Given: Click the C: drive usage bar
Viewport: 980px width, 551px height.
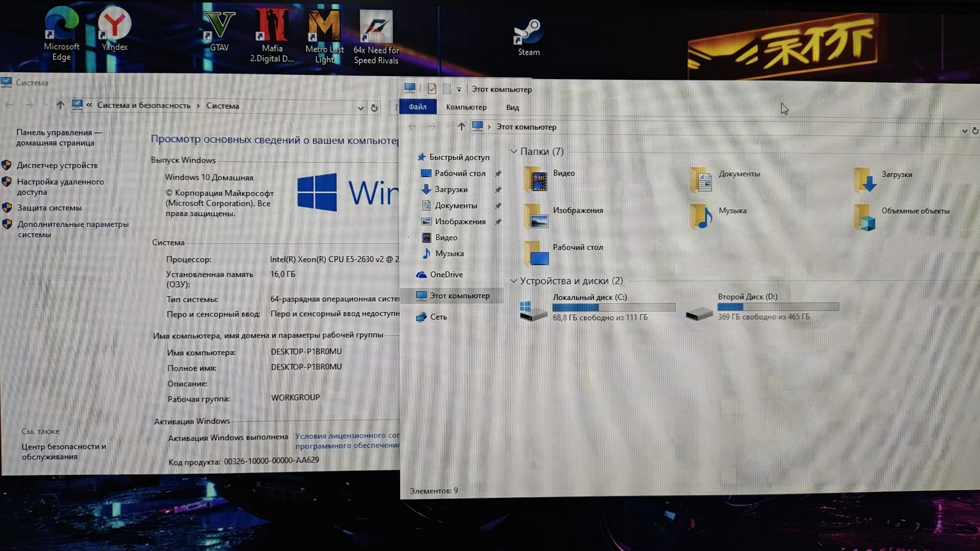Looking at the screenshot, I should [x=614, y=307].
